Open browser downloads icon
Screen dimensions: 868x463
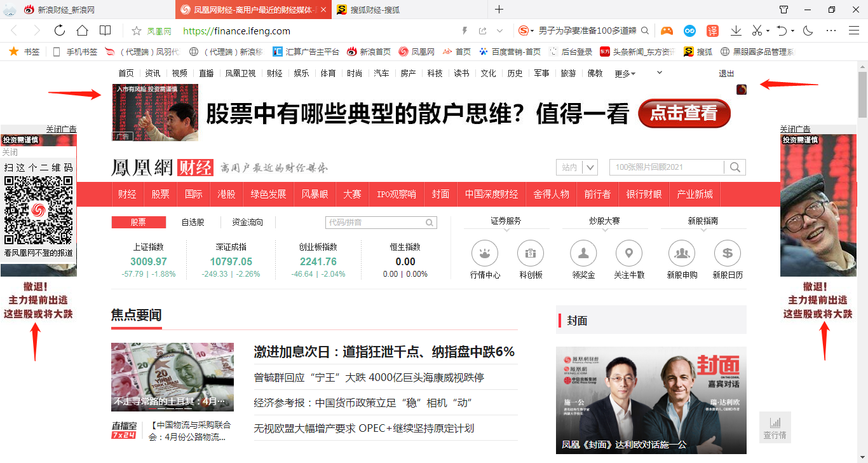(x=736, y=31)
